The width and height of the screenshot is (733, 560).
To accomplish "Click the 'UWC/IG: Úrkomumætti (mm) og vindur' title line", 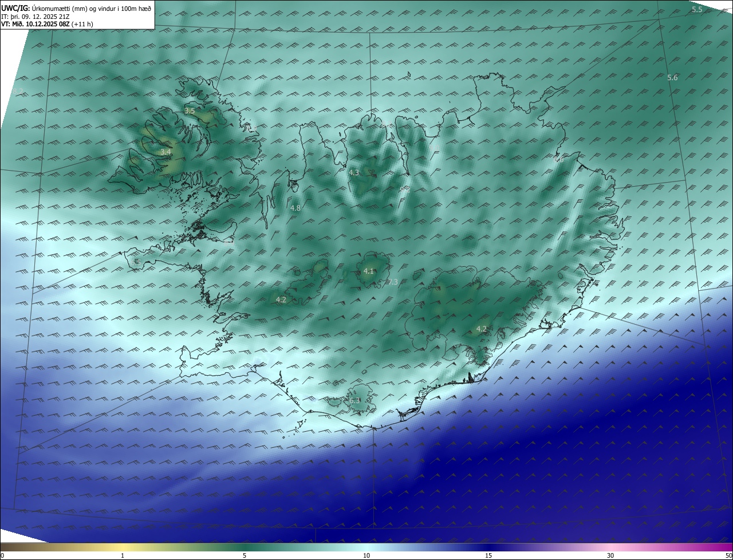I will (76, 7).
